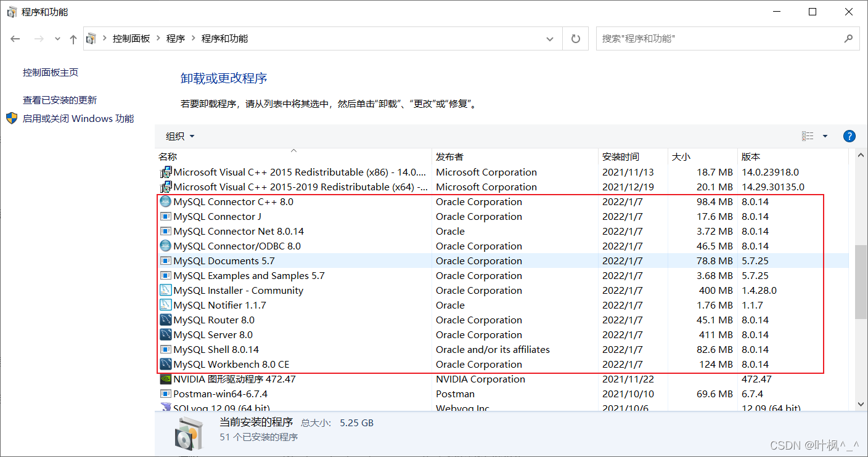Click the NVIDIA Corporation publisher cell
The height and width of the screenshot is (457, 868).
click(x=480, y=379)
